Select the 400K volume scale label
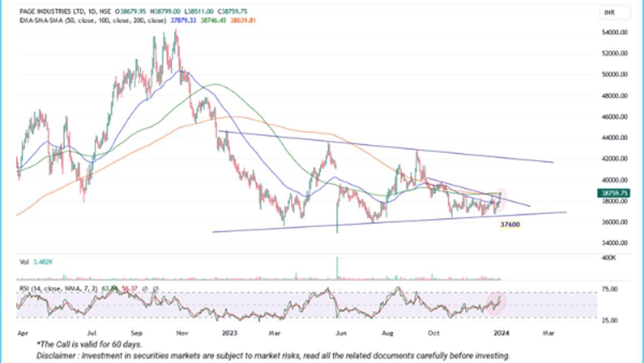644x363 pixels. 609,258
